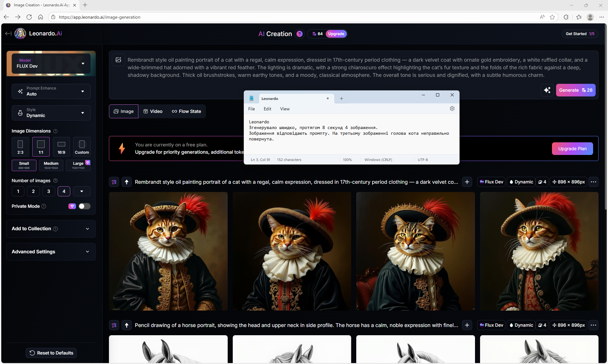Click the magic wand icon beside the horse prompt

114,325
